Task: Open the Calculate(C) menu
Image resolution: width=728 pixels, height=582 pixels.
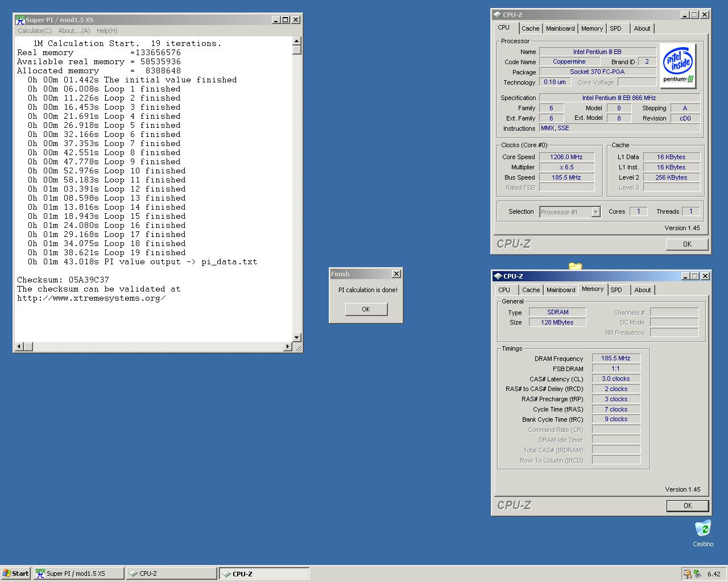Action: tap(35, 31)
